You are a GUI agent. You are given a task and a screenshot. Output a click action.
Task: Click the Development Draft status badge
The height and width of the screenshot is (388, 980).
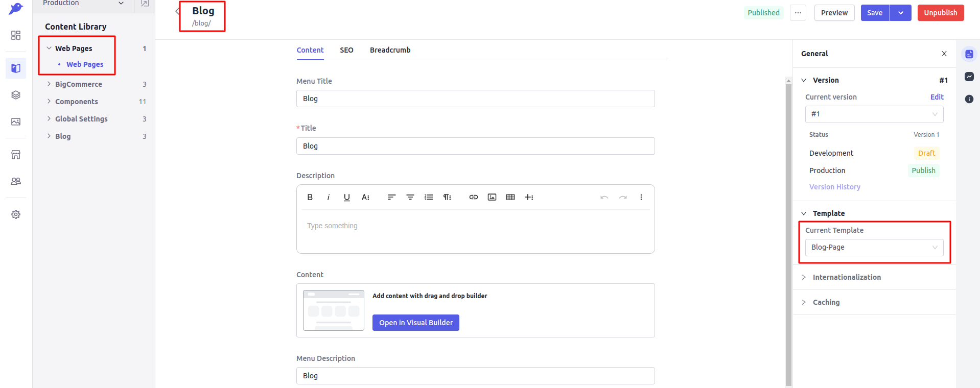click(926, 153)
